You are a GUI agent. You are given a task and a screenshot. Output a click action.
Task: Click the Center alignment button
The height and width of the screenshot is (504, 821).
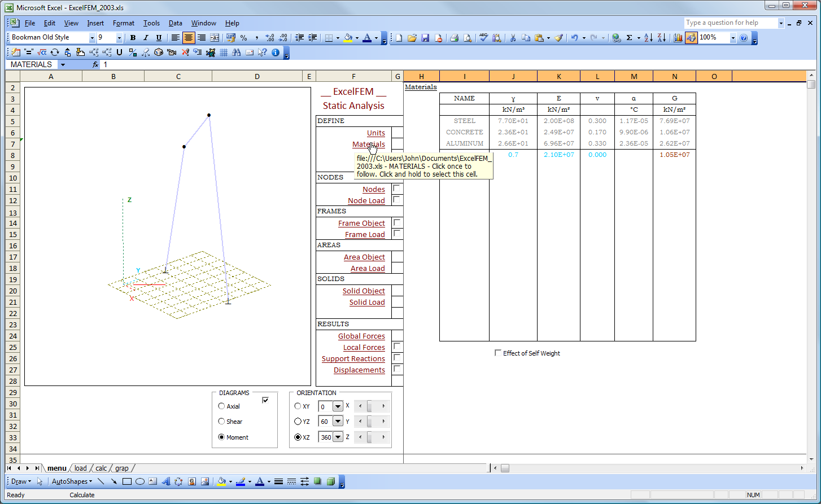pyautogui.click(x=189, y=38)
